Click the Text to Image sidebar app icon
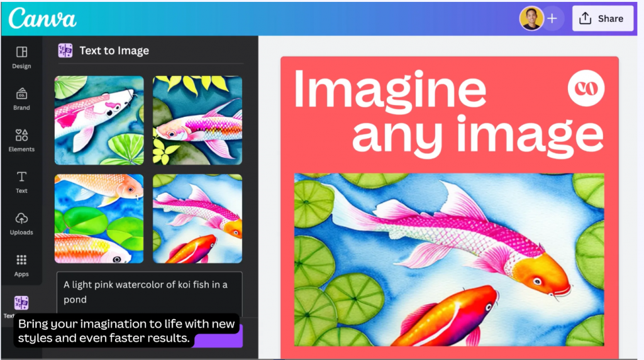 [21, 303]
